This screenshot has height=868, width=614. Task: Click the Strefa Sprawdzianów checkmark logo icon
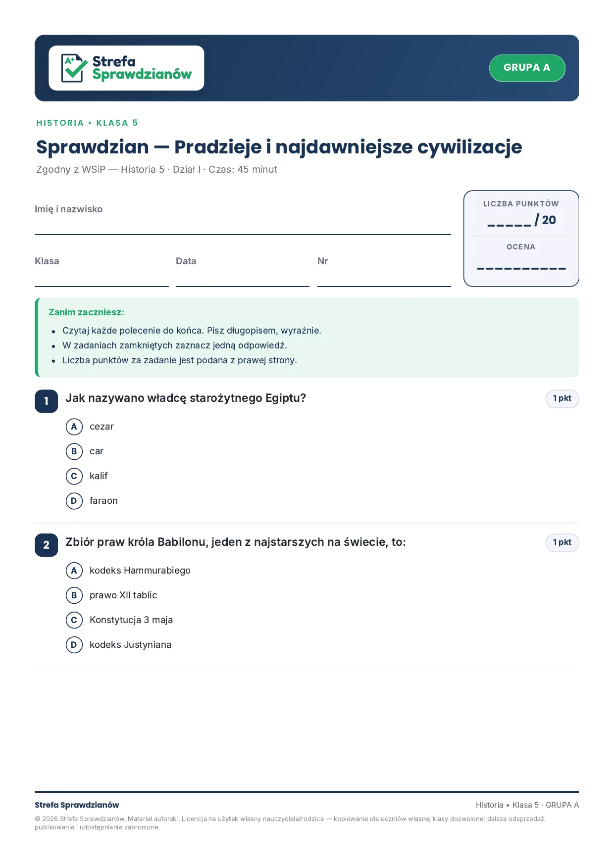coord(74,68)
